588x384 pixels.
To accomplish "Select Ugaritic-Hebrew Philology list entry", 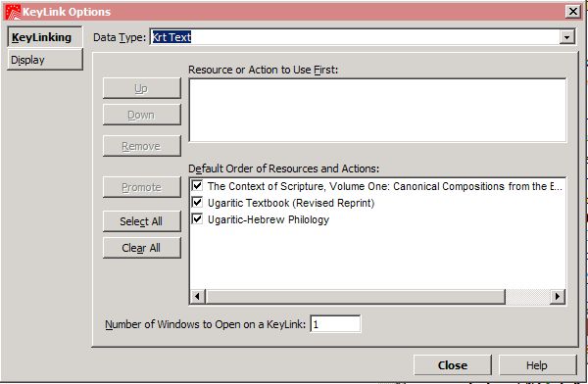I will [x=269, y=219].
